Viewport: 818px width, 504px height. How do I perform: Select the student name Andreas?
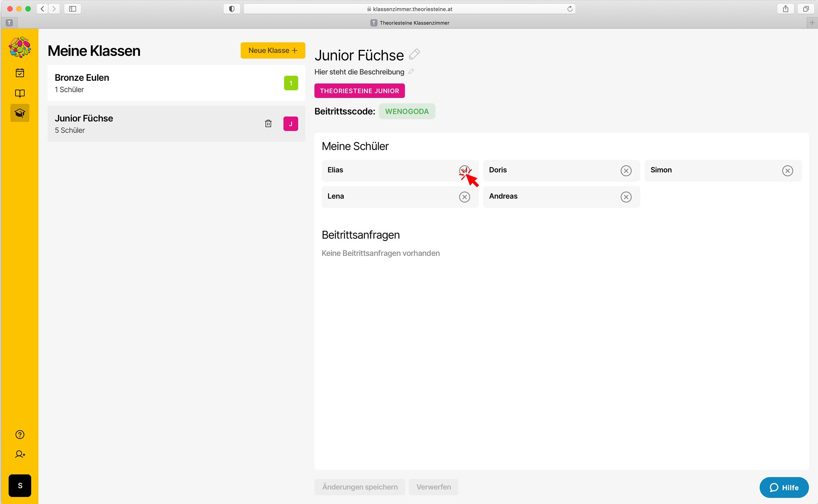click(x=503, y=196)
